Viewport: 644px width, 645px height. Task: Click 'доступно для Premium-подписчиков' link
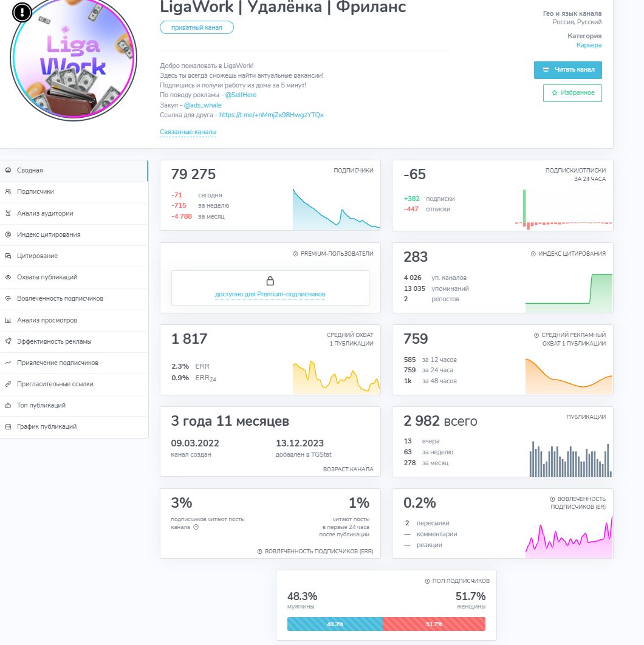point(270,294)
